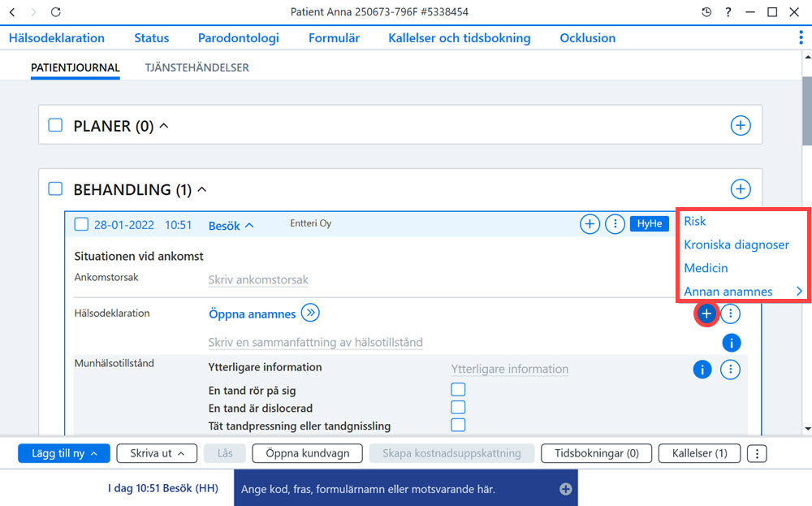This screenshot has width=812, height=506.
Task: Click the refresh arrow icon
Action: (56, 12)
